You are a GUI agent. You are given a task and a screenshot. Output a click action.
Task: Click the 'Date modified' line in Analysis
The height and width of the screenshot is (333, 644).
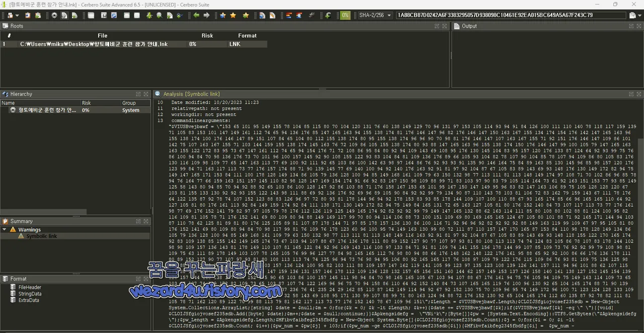pos(215,102)
